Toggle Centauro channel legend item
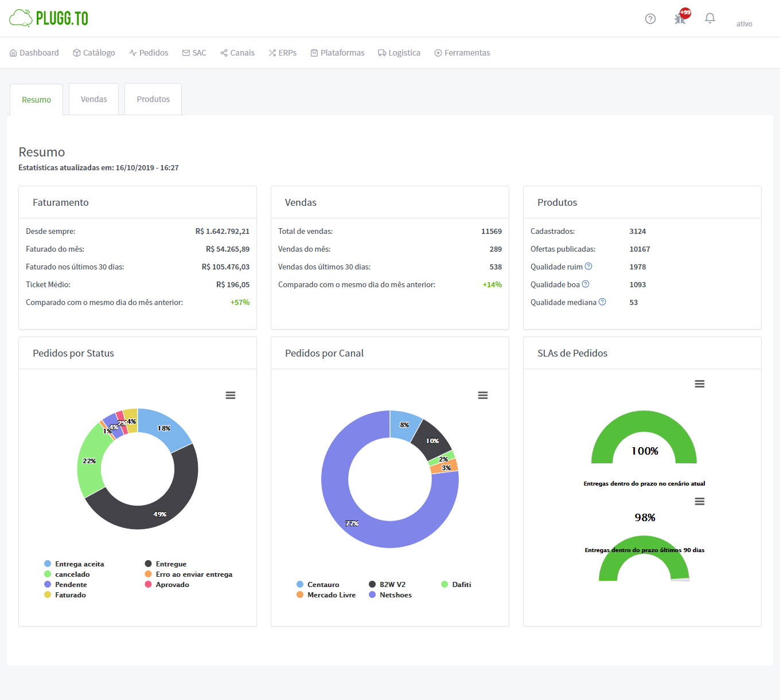The image size is (780, 700). [x=318, y=585]
